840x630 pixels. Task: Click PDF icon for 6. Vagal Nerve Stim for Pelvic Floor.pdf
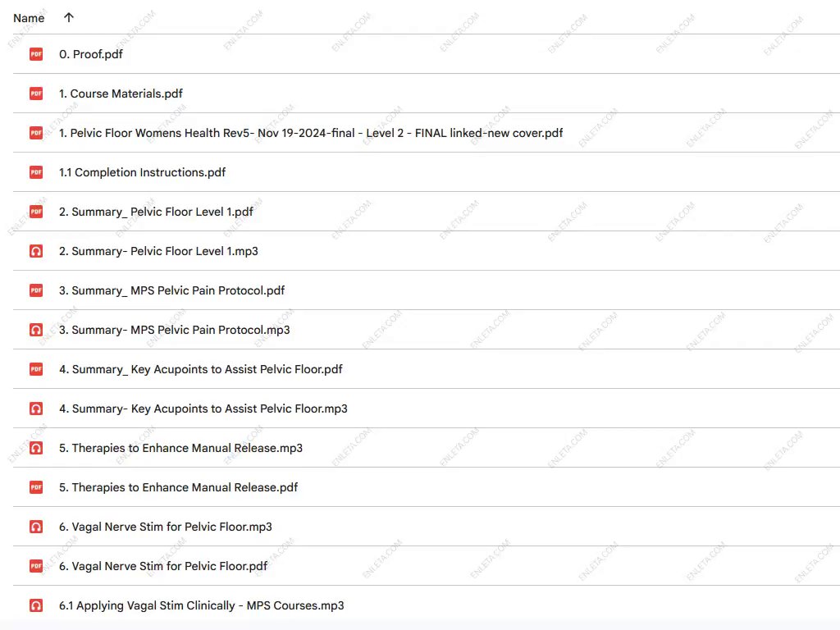click(x=36, y=566)
